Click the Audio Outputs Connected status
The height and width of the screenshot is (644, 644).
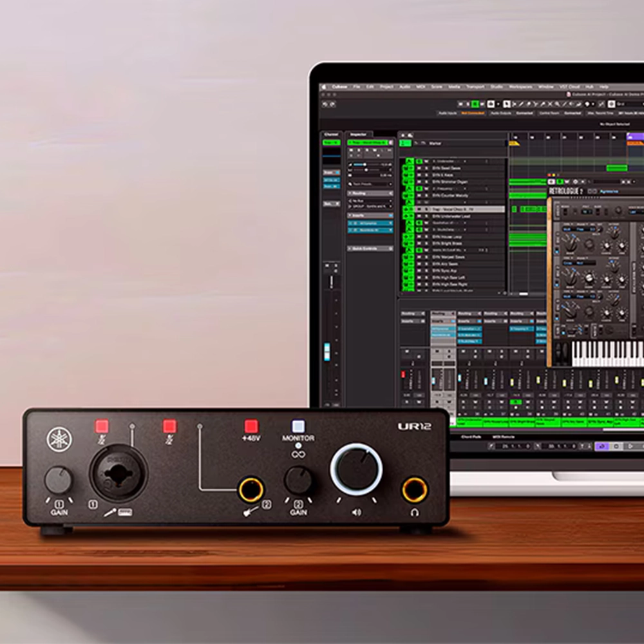tap(524, 113)
